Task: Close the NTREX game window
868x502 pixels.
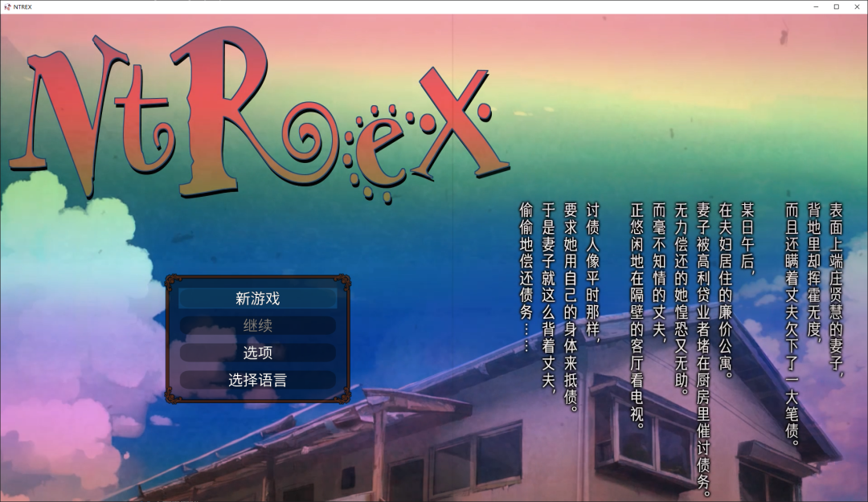Action: [x=857, y=6]
